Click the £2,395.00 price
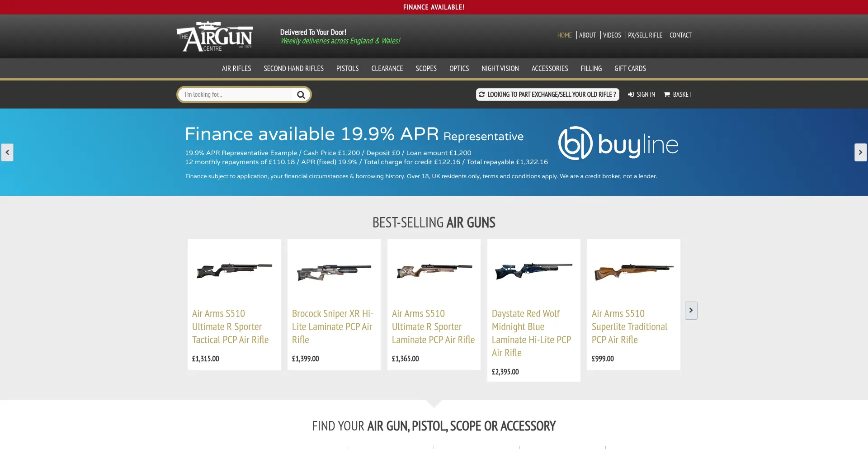Screen dimensions: 868x449 tap(505, 372)
